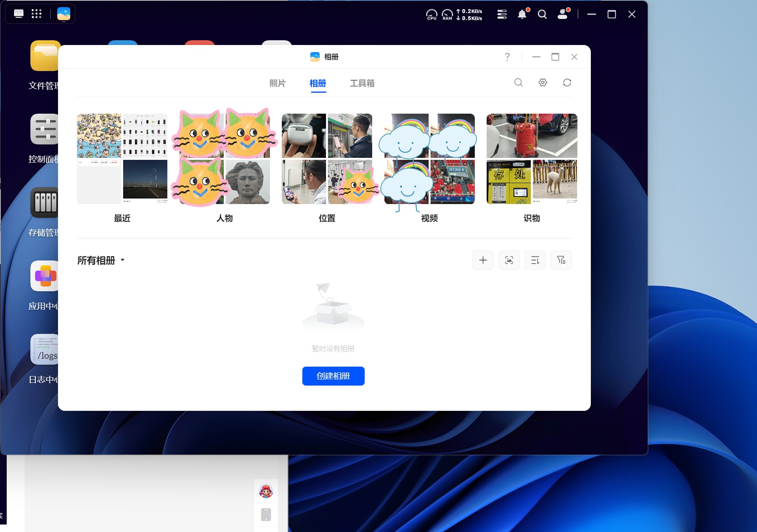Show desktop via top bar monitor icon

[19, 14]
